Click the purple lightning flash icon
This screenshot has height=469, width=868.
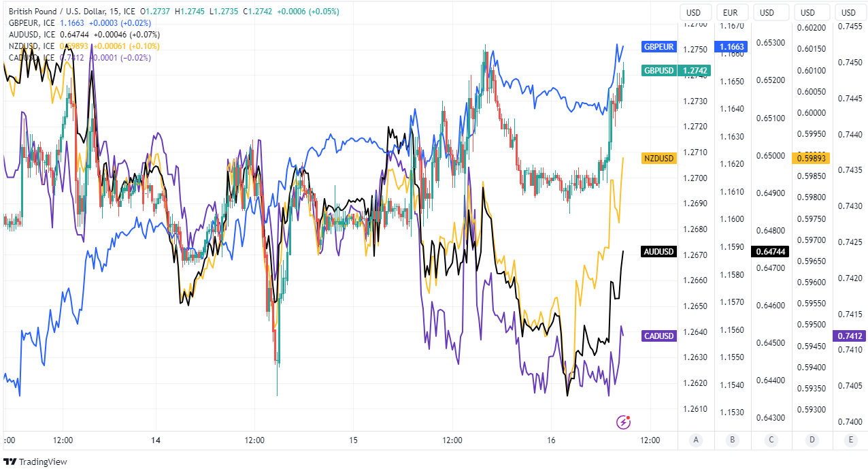coord(623,422)
